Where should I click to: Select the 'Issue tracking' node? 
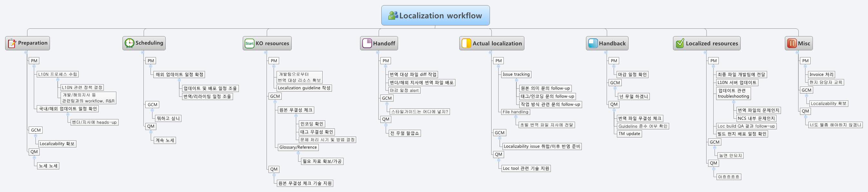516,74
